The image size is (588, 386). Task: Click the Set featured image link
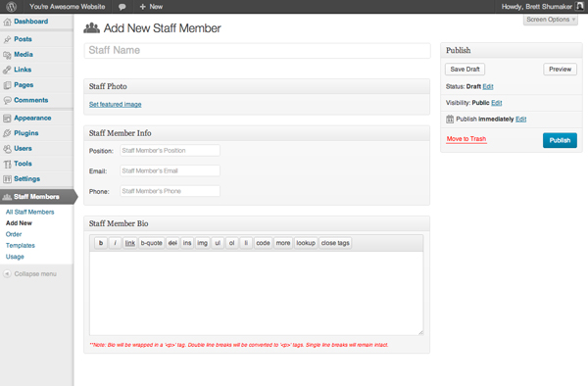[115, 105]
